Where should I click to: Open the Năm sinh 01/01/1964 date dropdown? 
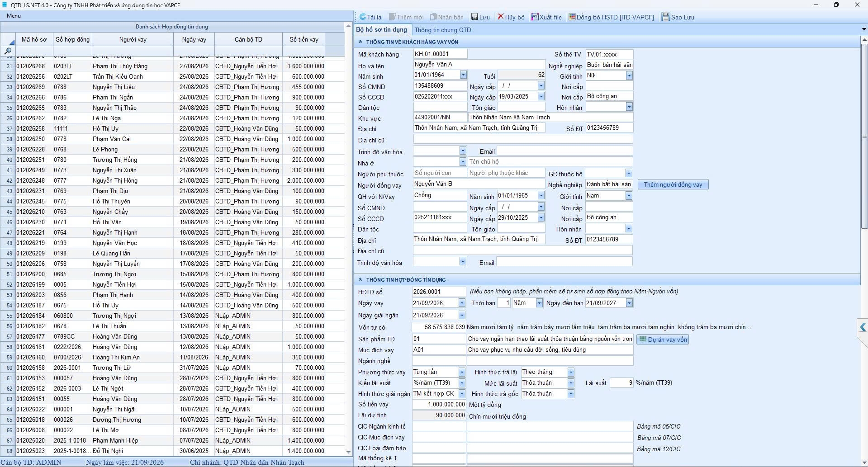463,75
